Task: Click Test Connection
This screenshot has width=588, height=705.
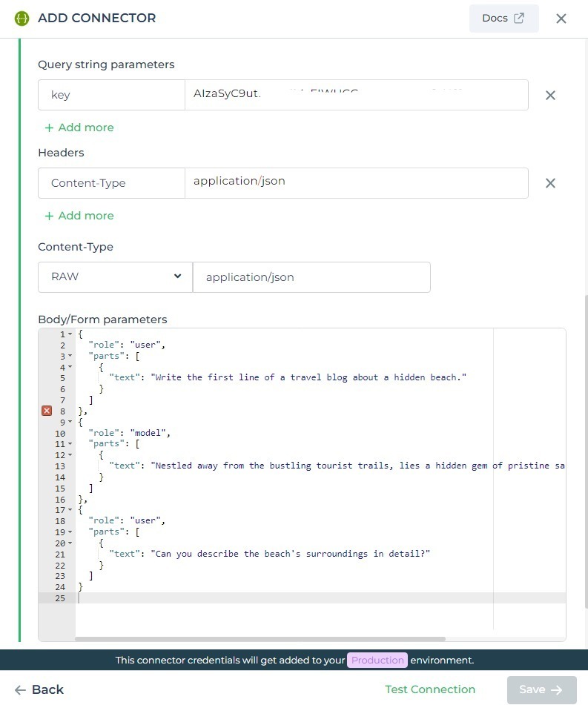Action: 430,689
